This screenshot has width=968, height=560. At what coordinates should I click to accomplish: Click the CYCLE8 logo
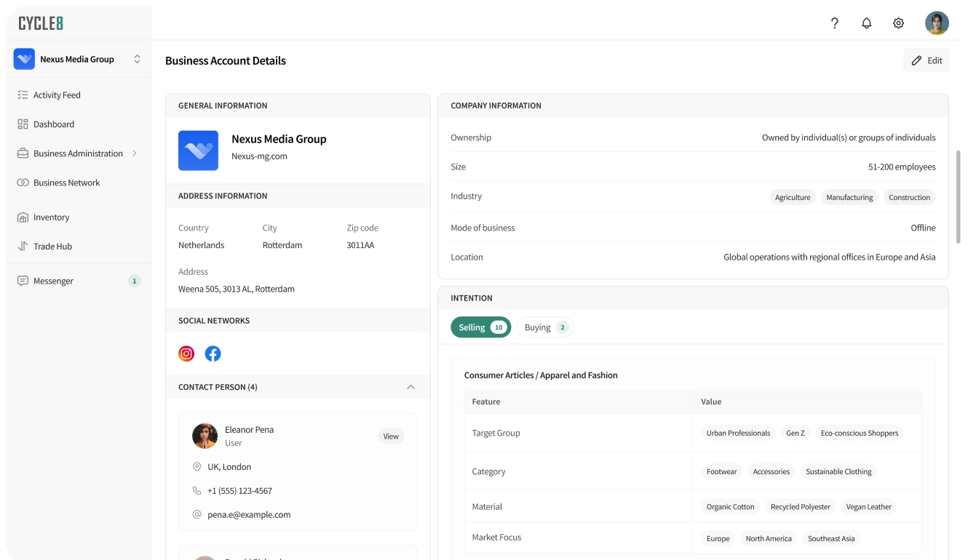pos(41,23)
